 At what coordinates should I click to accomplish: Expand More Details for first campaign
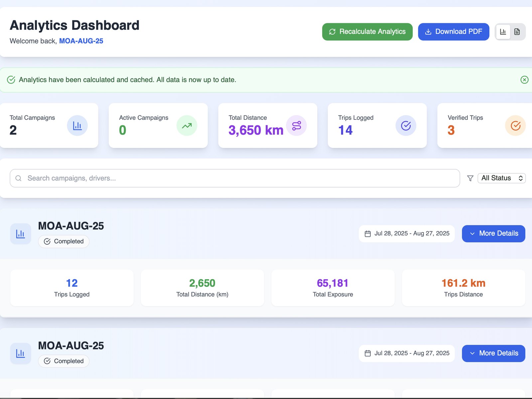(x=493, y=234)
